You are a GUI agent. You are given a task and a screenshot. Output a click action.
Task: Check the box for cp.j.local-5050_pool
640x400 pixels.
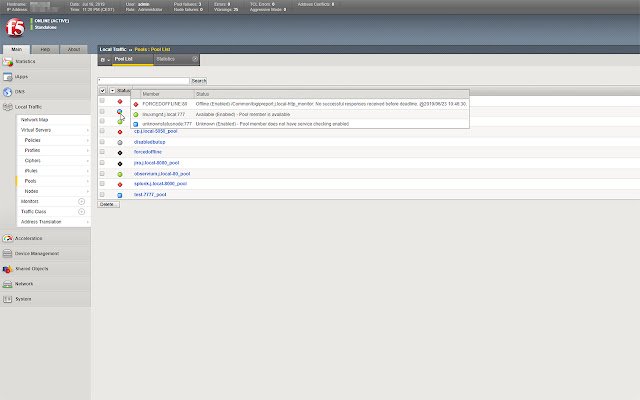tap(102, 131)
